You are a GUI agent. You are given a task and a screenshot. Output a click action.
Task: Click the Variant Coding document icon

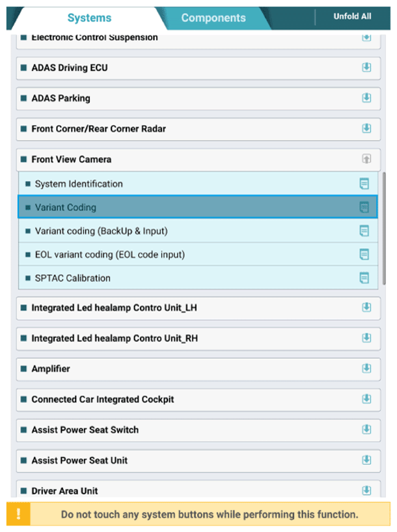tap(364, 208)
